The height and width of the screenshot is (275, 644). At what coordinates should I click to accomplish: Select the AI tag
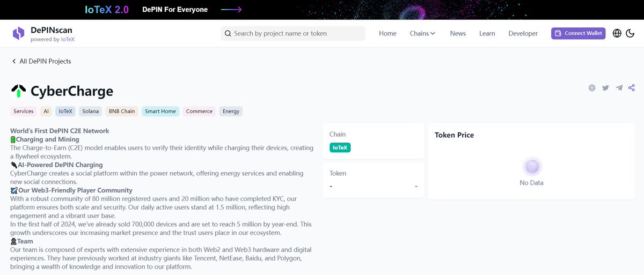coord(46,112)
